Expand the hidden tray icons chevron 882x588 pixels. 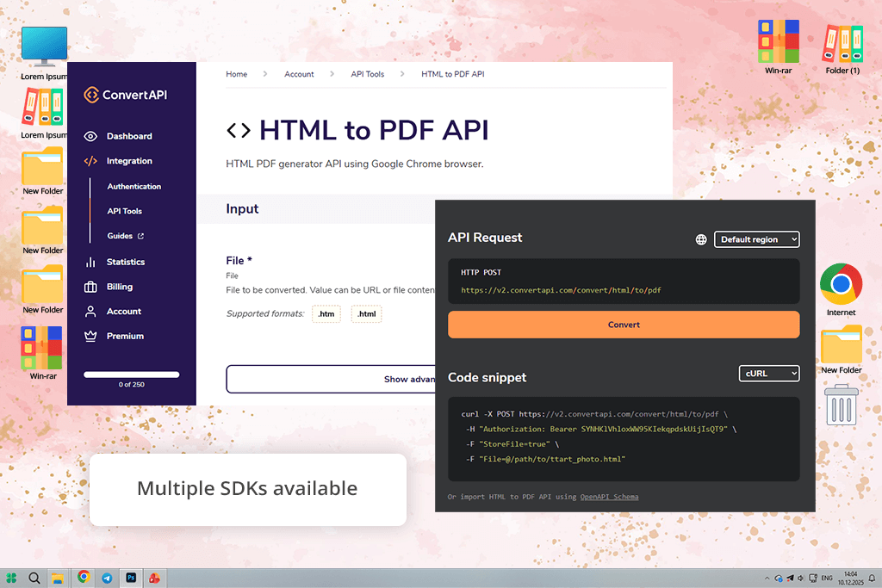pyautogui.click(x=767, y=578)
